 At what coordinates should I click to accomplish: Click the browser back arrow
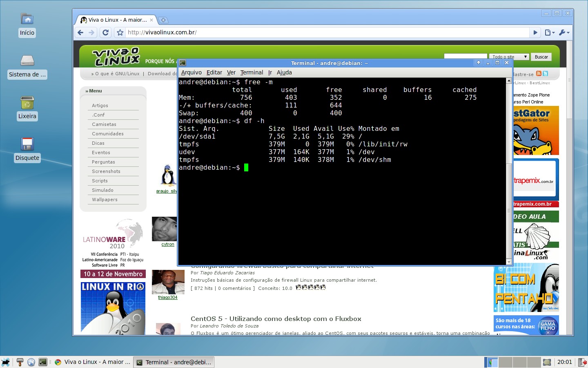[x=80, y=32]
